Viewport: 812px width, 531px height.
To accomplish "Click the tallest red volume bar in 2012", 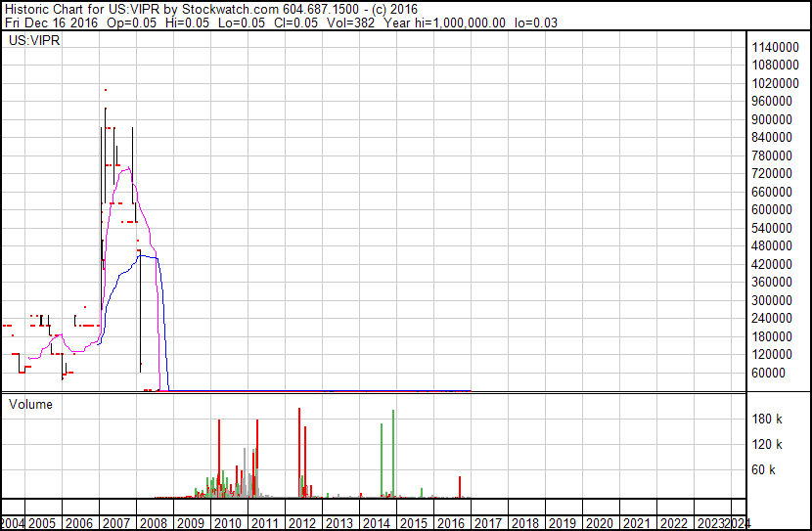I will pos(299,453).
